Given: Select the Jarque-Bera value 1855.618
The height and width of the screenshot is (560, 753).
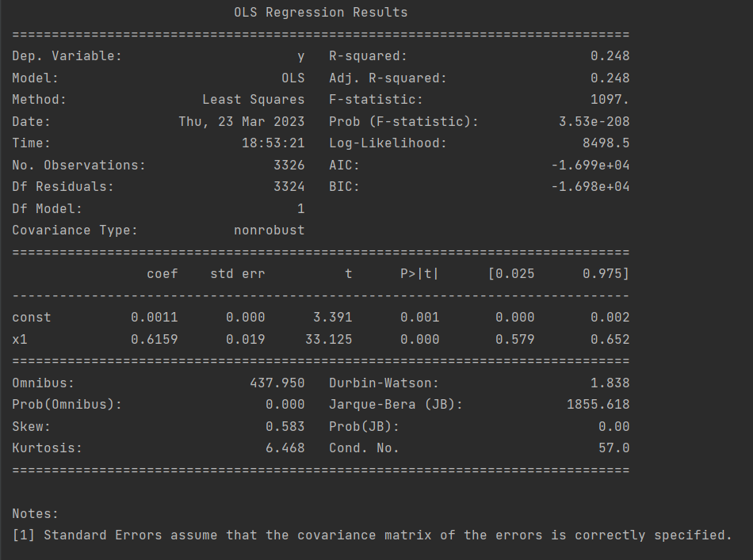Looking at the screenshot, I should point(598,405).
